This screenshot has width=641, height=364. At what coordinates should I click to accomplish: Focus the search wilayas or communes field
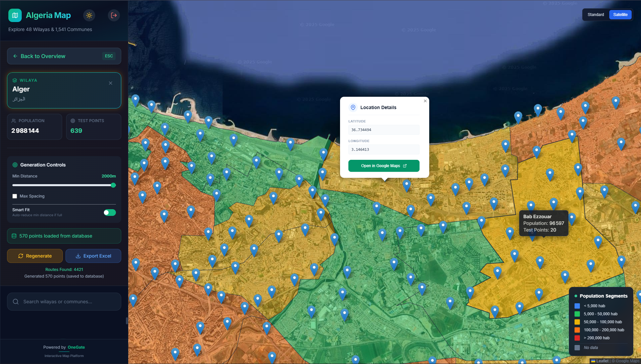coord(68,302)
